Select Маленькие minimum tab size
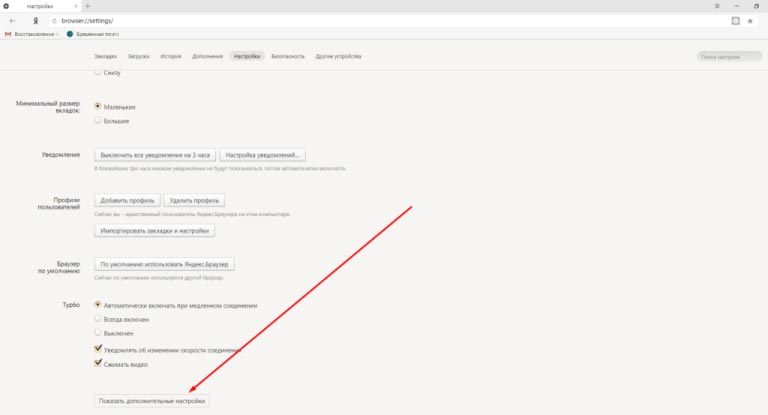The image size is (768, 415). 98,106
